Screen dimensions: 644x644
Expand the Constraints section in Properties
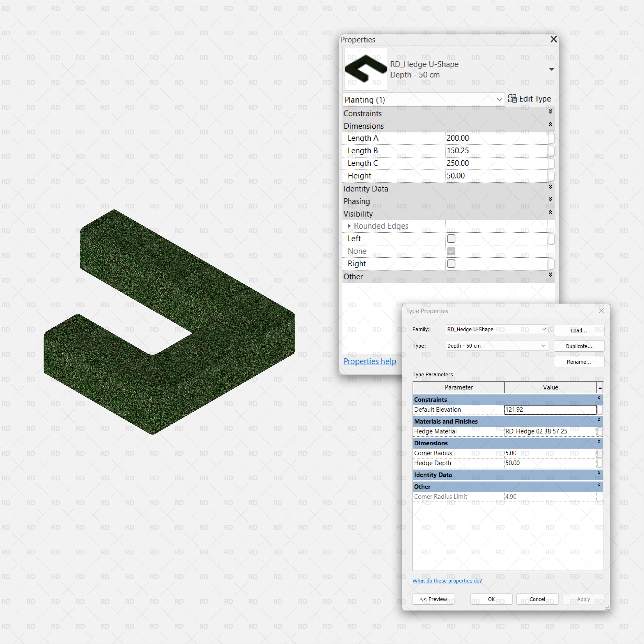coord(550,112)
